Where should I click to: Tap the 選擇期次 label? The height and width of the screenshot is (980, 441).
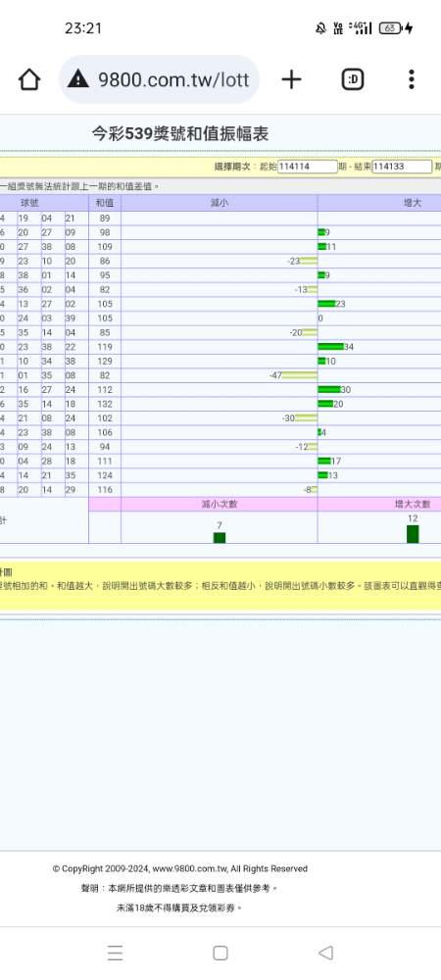click(231, 167)
